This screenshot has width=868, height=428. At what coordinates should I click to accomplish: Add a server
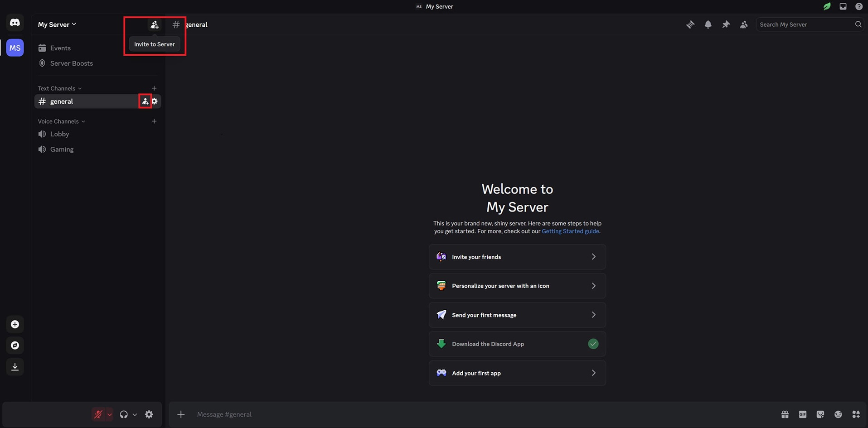click(x=15, y=324)
